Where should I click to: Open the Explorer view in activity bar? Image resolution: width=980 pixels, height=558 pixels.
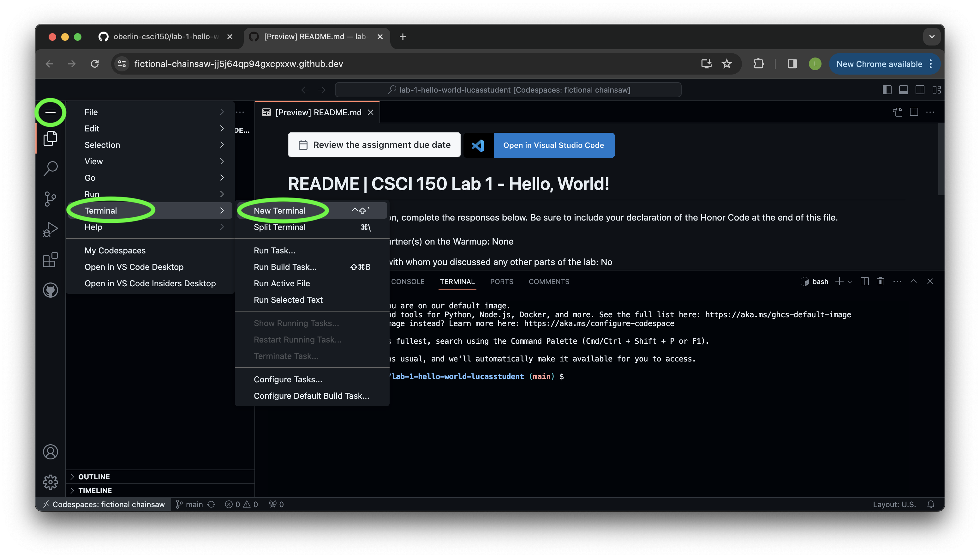50,138
